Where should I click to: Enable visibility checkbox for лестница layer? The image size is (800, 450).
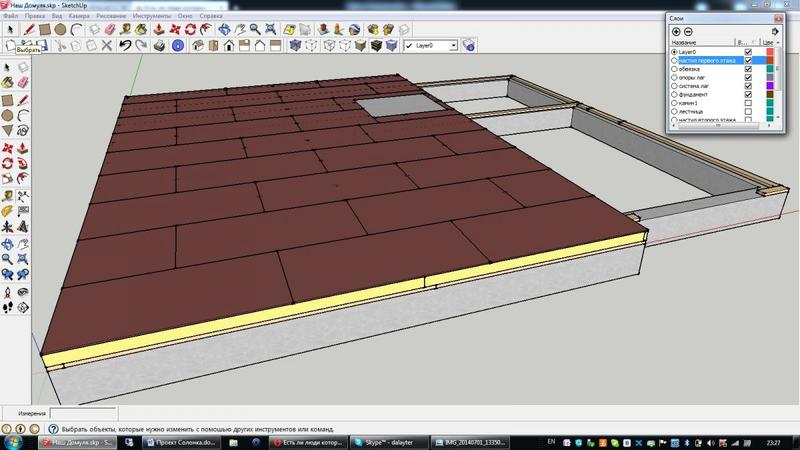point(748,111)
